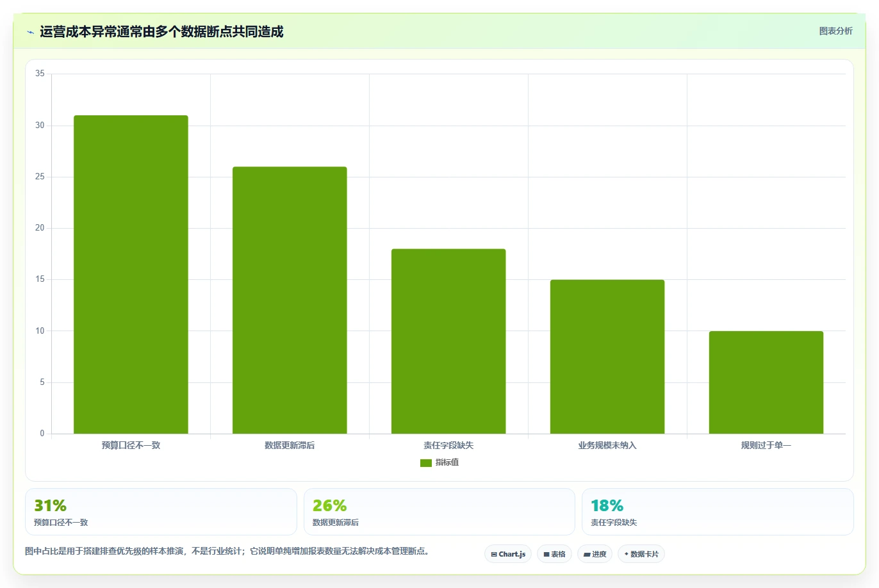Click the 业务规模未纳入 bar in the chart
The height and width of the screenshot is (588, 879).
(x=607, y=356)
